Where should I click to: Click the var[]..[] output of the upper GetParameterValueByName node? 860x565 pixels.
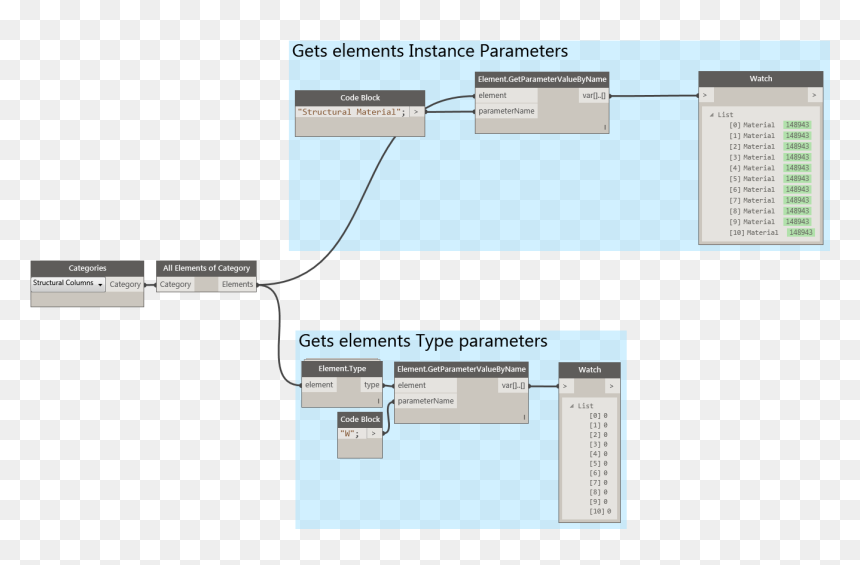click(594, 95)
